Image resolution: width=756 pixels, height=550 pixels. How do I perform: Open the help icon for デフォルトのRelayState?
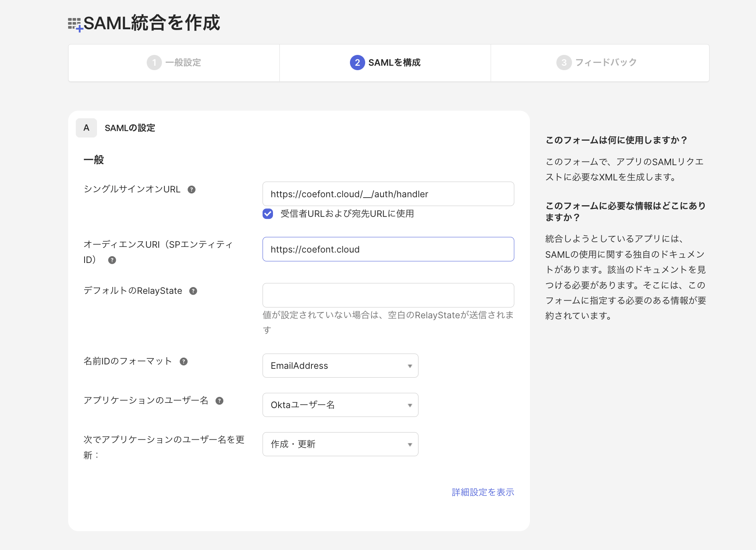(193, 291)
